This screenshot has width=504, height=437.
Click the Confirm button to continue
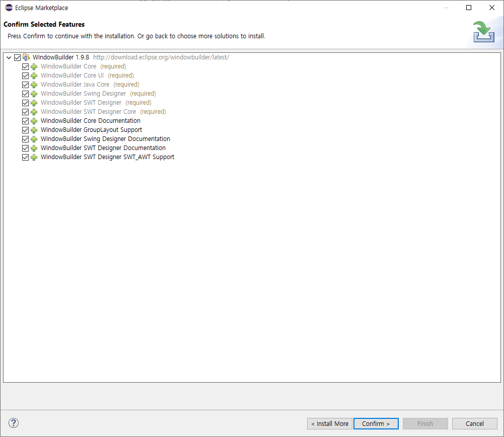coord(376,423)
